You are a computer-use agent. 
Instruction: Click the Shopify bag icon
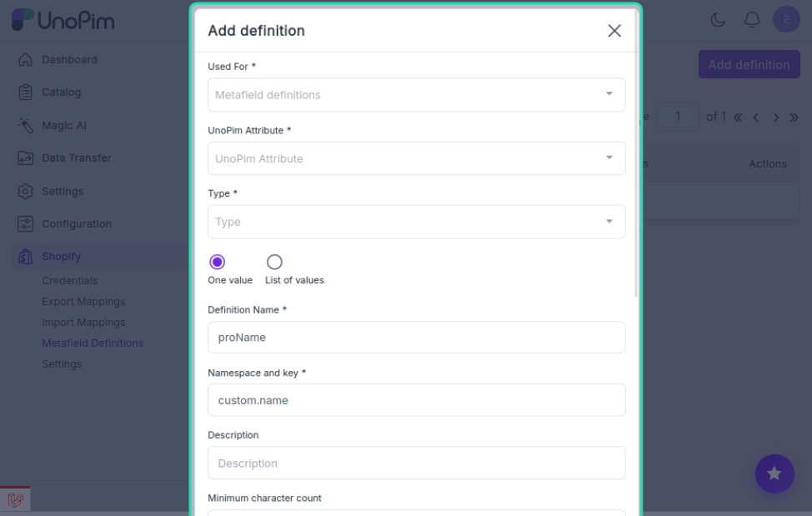pos(25,256)
